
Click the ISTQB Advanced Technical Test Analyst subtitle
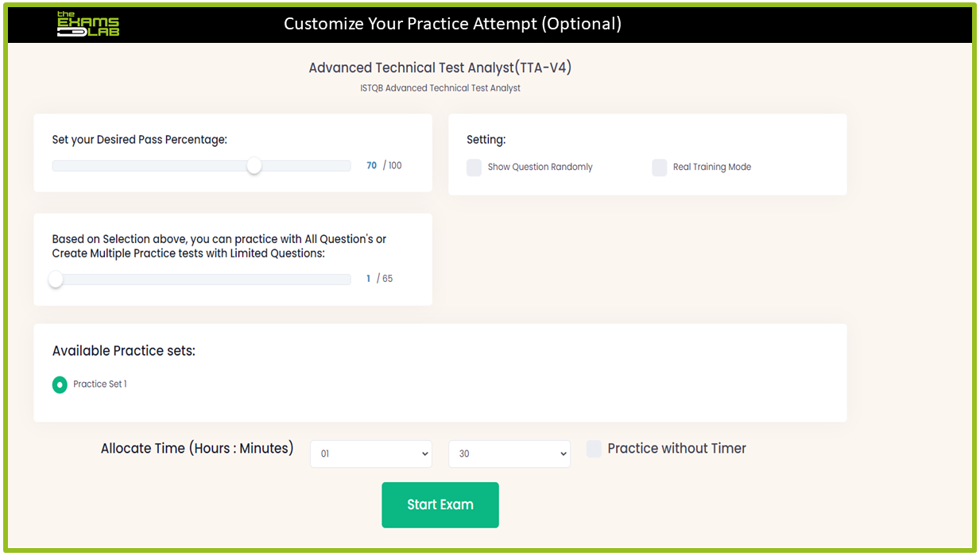point(440,88)
